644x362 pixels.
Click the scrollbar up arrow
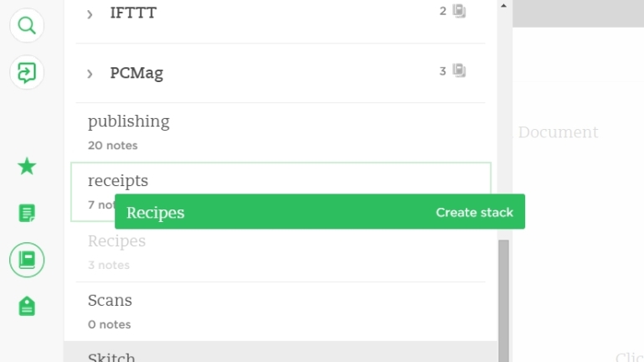[x=503, y=6]
